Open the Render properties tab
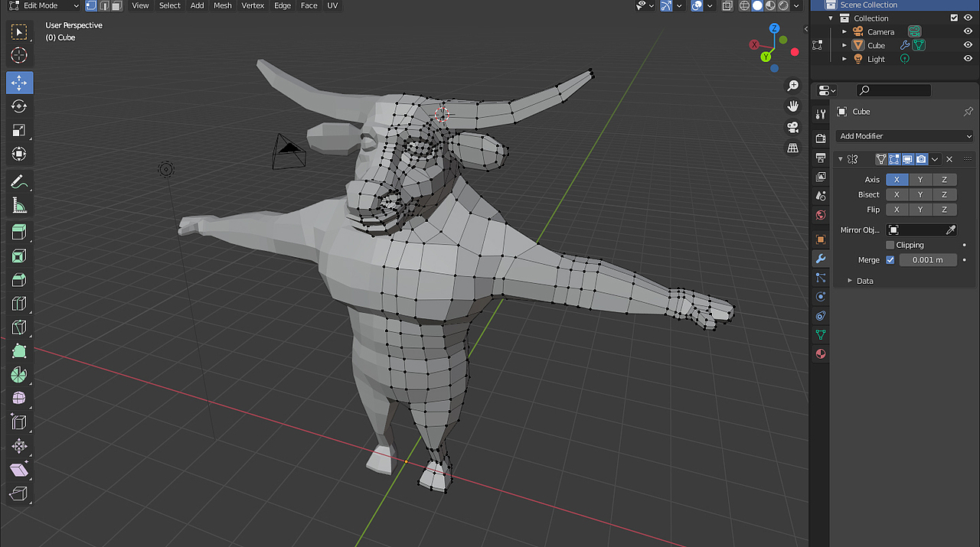The width and height of the screenshot is (980, 547). click(x=821, y=138)
